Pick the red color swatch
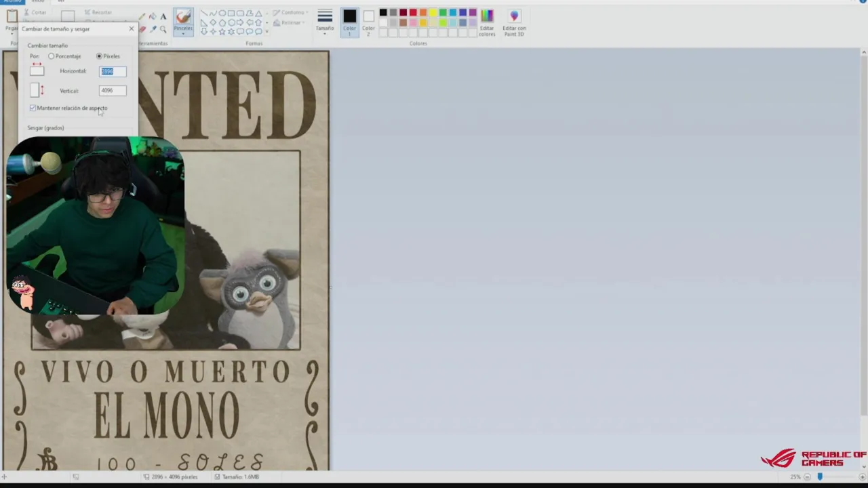Viewport: 868px width, 488px height. pyautogui.click(x=413, y=12)
